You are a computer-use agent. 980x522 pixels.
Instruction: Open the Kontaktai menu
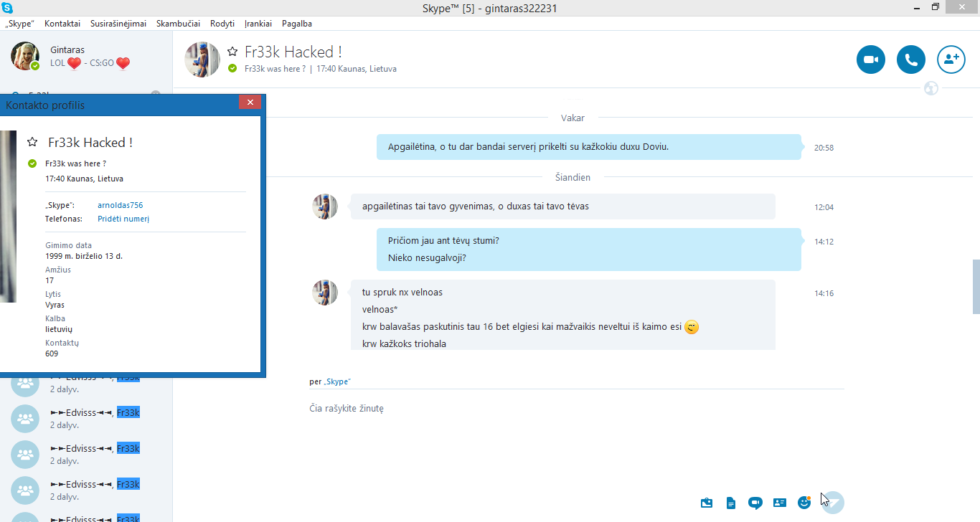click(62, 24)
